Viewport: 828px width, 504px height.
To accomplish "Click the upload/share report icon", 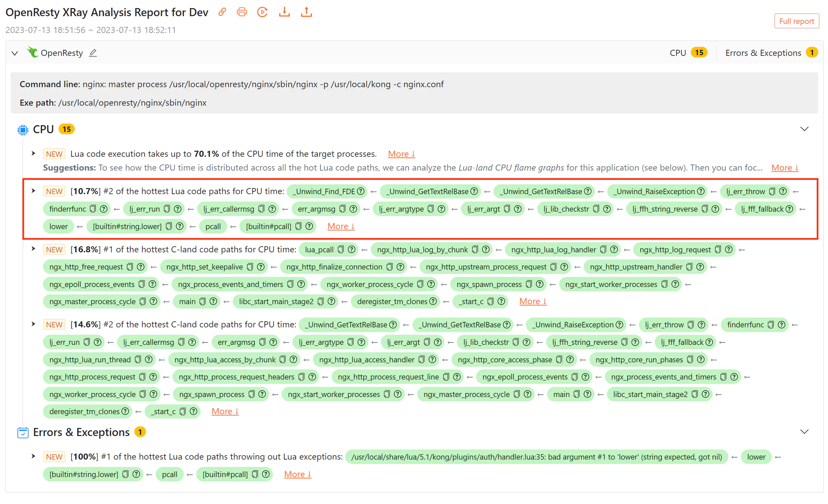I will (306, 12).
